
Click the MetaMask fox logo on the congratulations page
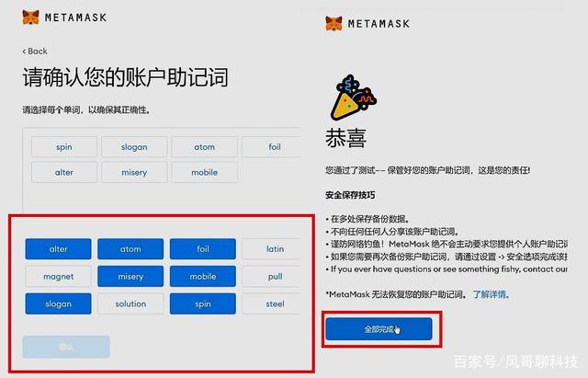coord(334,24)
